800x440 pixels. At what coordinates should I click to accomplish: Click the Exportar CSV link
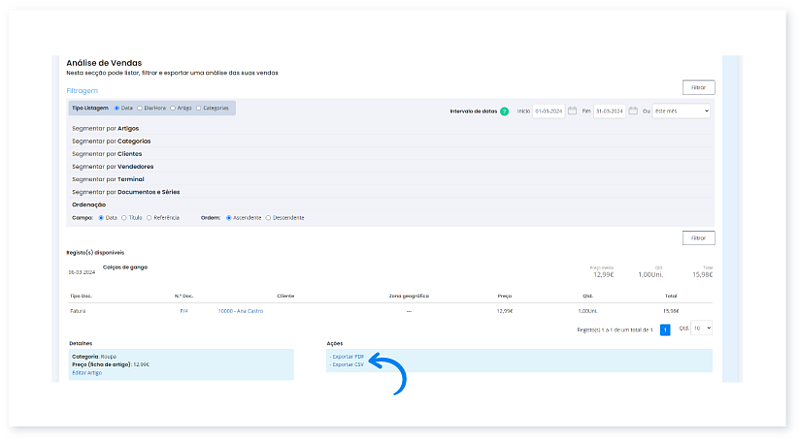coord(348,365)
